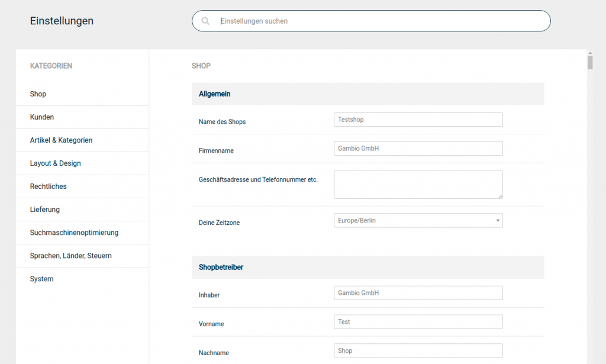Open the Shop category

coord(38,94)
